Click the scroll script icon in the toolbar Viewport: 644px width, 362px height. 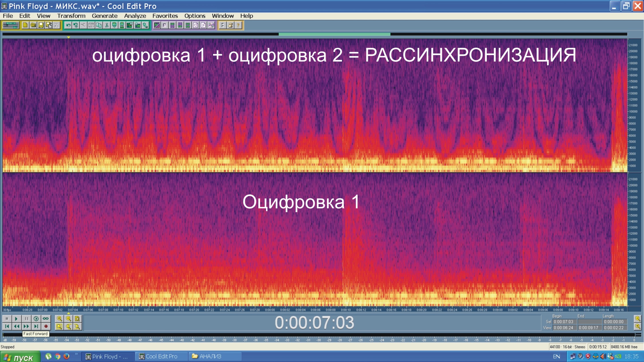[x=230, y=25]
